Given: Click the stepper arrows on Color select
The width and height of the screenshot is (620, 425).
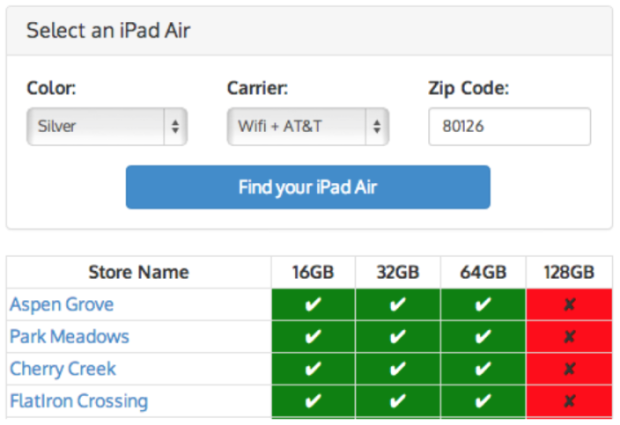Looking at the screenshot, I should tap(175, 127).
